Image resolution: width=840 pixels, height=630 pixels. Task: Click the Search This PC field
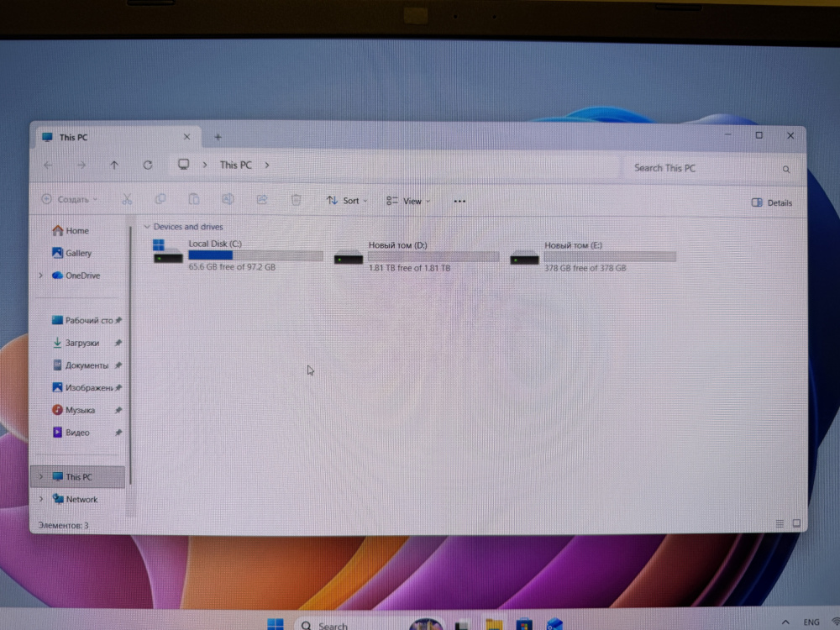click(x=706, y=168)
